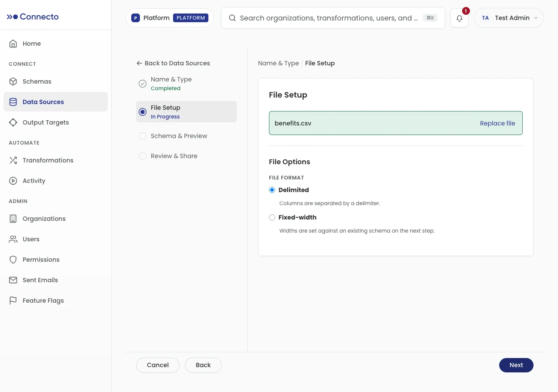
Task: Click the Data Sources database icon
Action: pos(13,102)
